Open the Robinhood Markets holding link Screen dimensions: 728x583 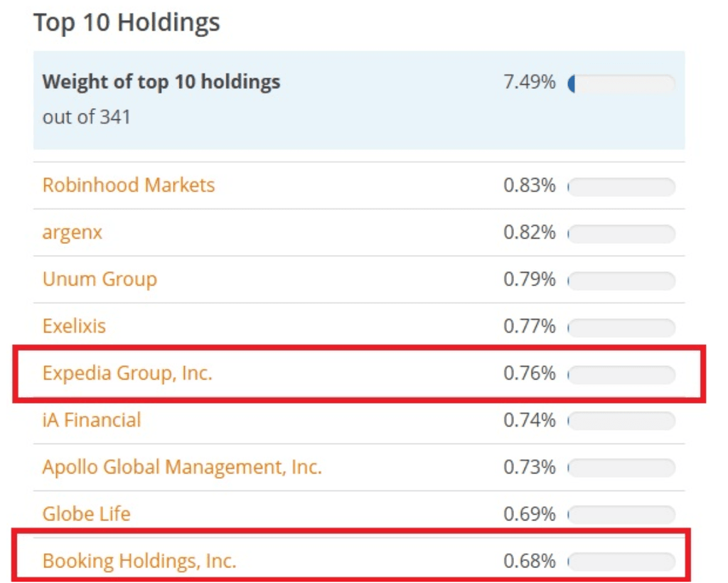pyautogui.click(x=128, y=186)
